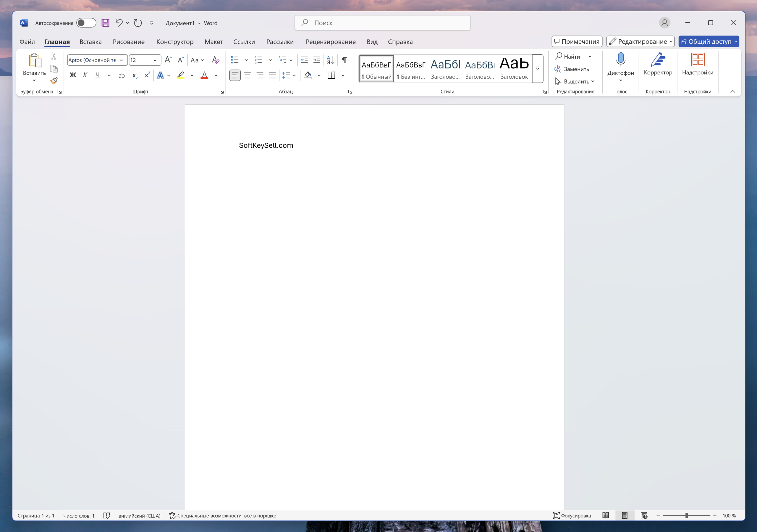Expand the font size 12 dropdown
Screen dimensions: 757x532
(155, 60)
